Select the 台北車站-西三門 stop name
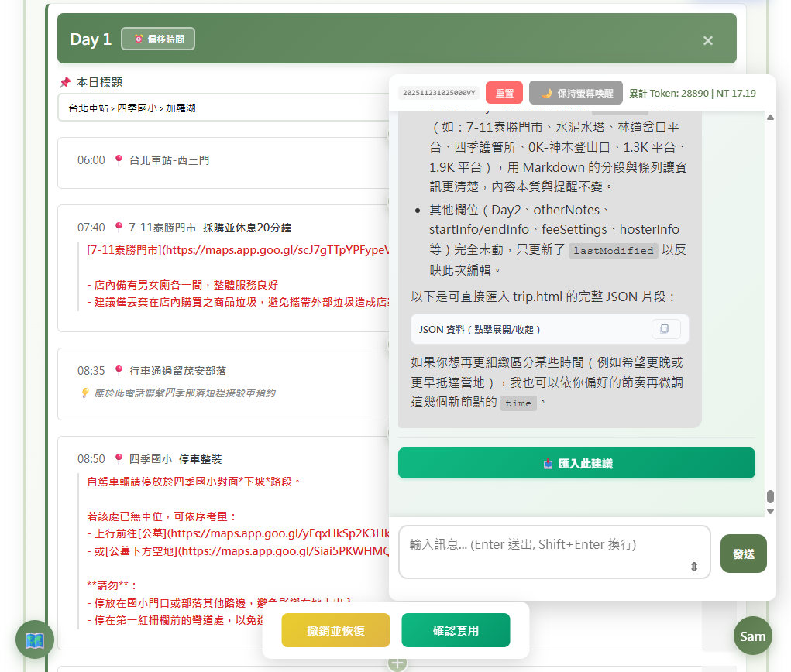This screenshot has width=791, height=672. (x=169, y=160)
